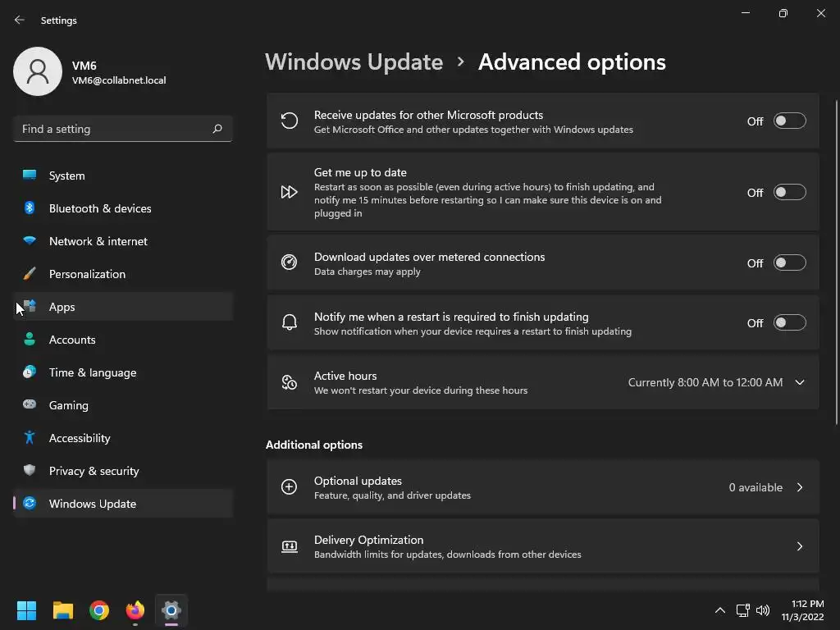
Task: Click the System monitor icon in sidebar
Action: click(x=30, y=176)
